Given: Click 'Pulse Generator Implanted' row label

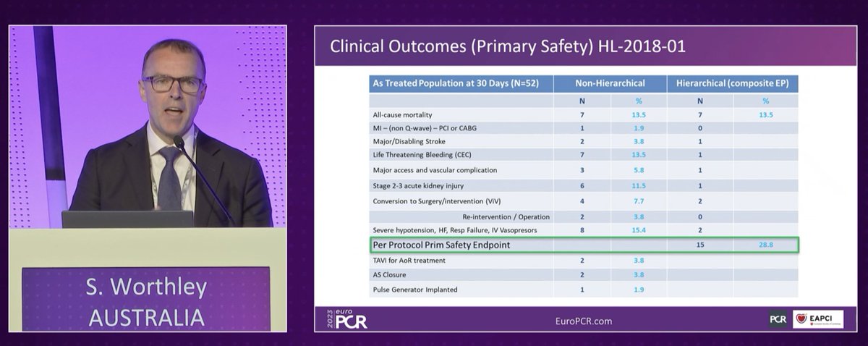Looking at the screenshot, I should [x=415, y=290].
